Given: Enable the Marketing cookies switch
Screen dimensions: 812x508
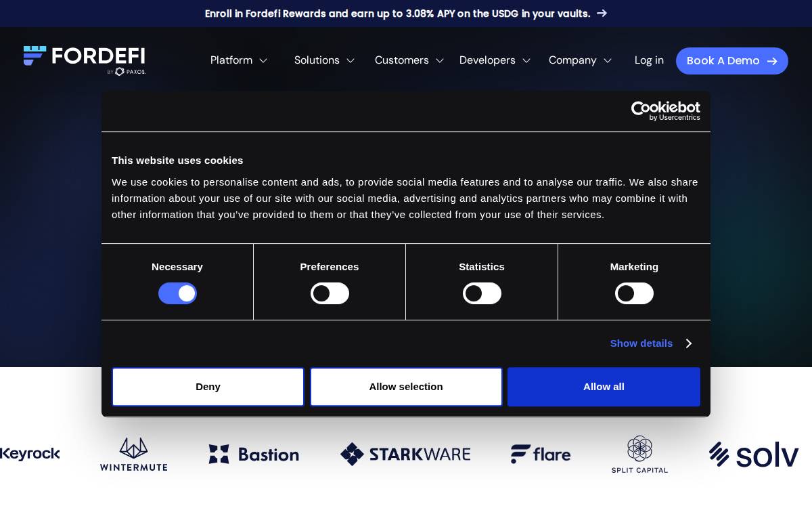Looking at the screenshot, I should [x=634, y=293].
